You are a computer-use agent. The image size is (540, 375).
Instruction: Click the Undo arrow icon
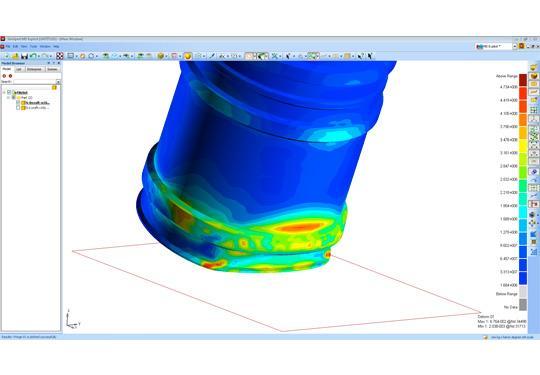click(x=33, y=56)
